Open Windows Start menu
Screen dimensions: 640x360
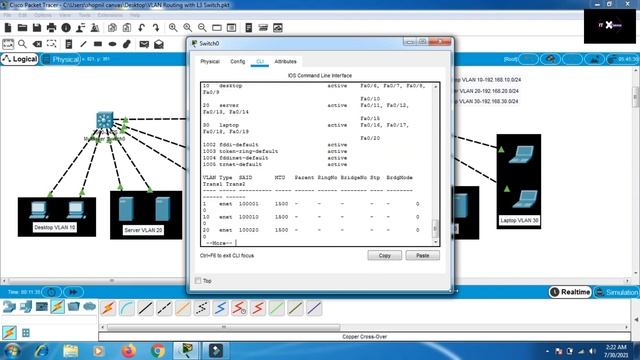click(x=11, y=351)
